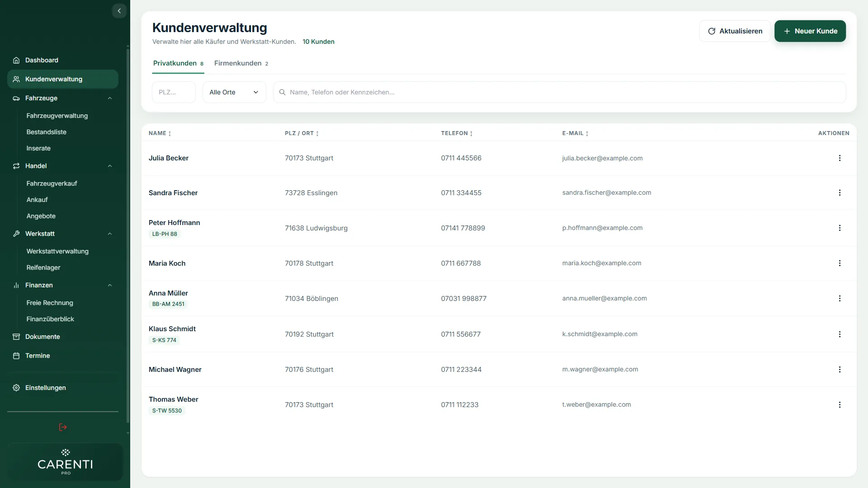Open actions menu for Michael Wagner
This screenshot has width=868, height=488.
click(840, 370)
